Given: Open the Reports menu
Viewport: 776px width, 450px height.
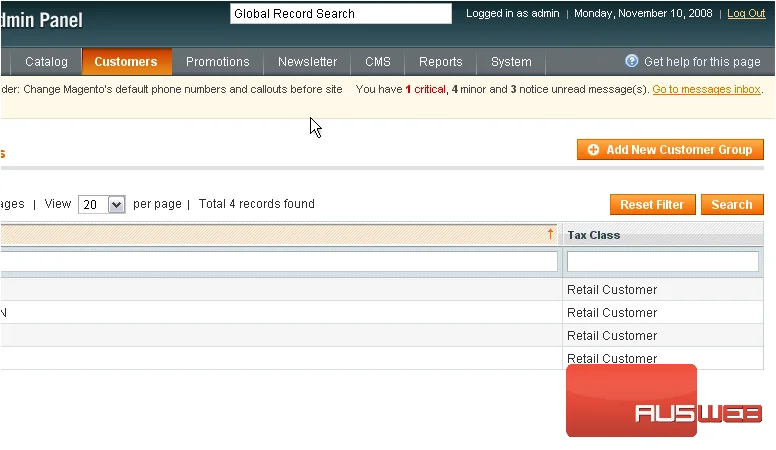Looking at the screenshot, I should 440,62.
